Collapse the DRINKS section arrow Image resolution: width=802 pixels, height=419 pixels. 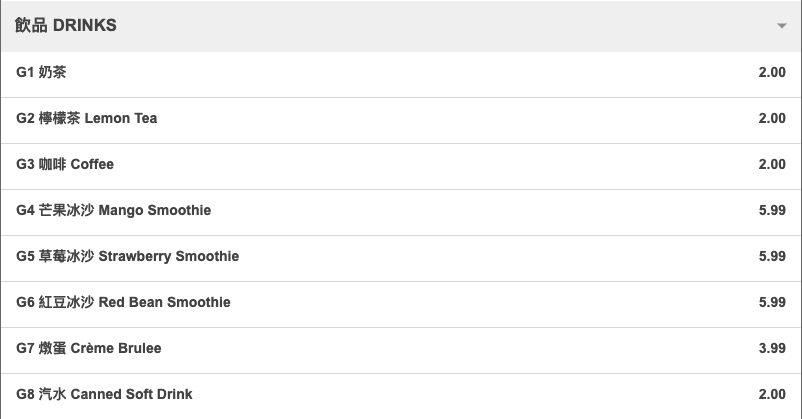[781, 26]
